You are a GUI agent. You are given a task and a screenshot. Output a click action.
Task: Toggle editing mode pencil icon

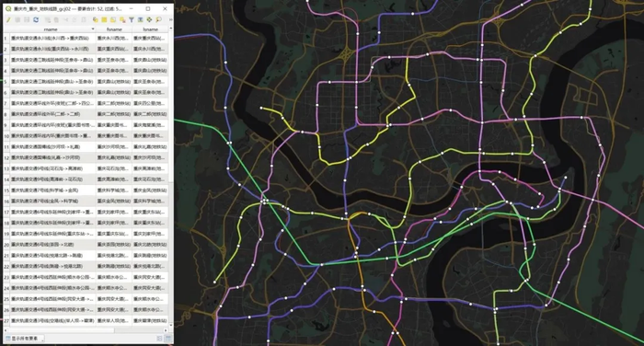pyautogui.click(x=8, y=19)
